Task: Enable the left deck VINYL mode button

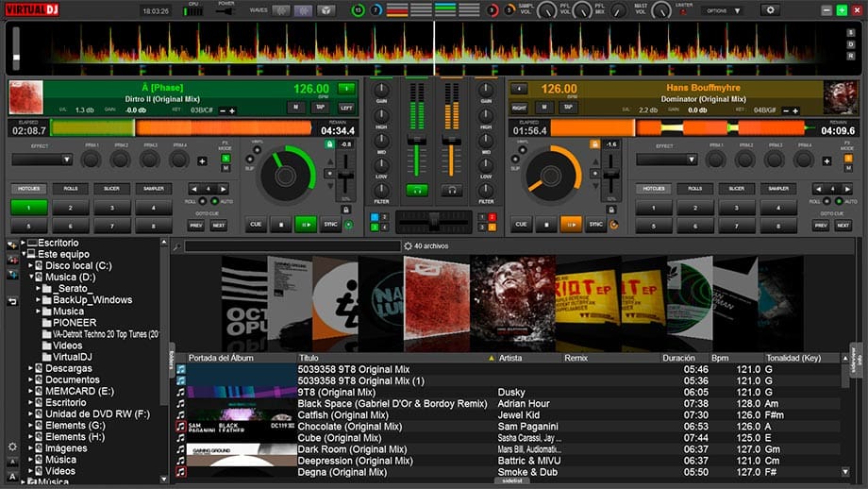Action: (258, 149)
